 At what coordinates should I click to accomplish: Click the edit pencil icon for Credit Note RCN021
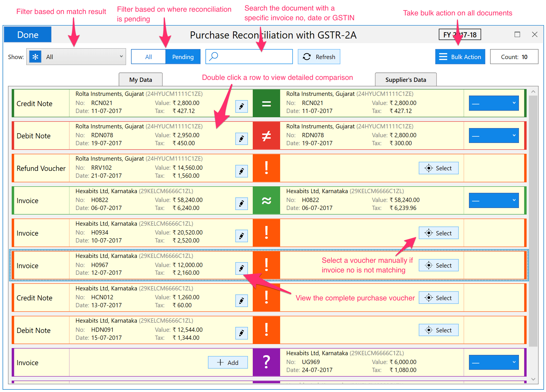pyautogui.click(x=241, y=106)
